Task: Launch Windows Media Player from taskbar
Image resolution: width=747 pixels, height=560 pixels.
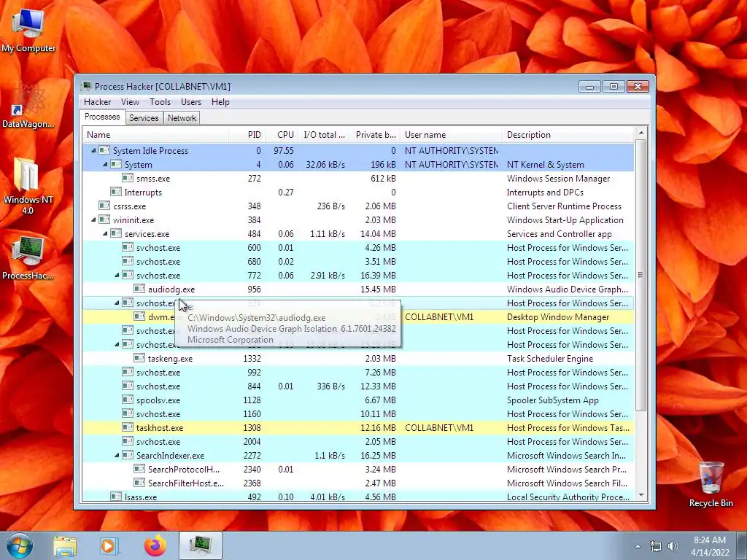Action: point(109,545)
